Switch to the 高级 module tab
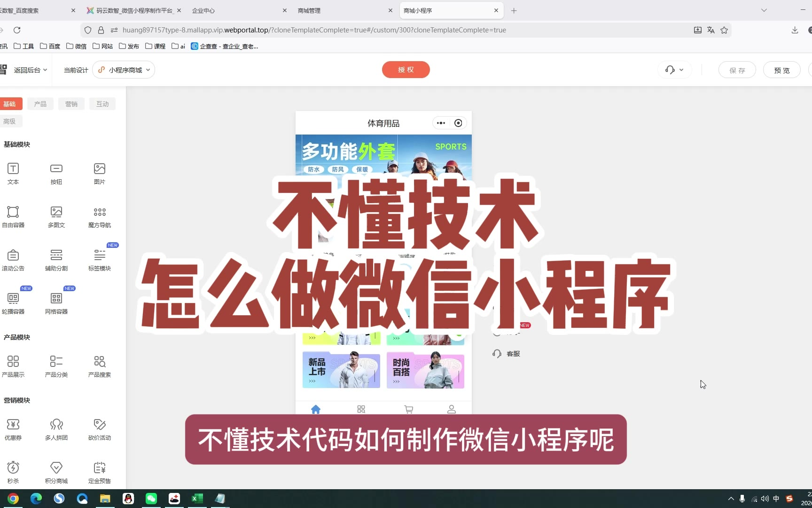The width and height of the screenshot is (812, 508). (x=9, y=121)
